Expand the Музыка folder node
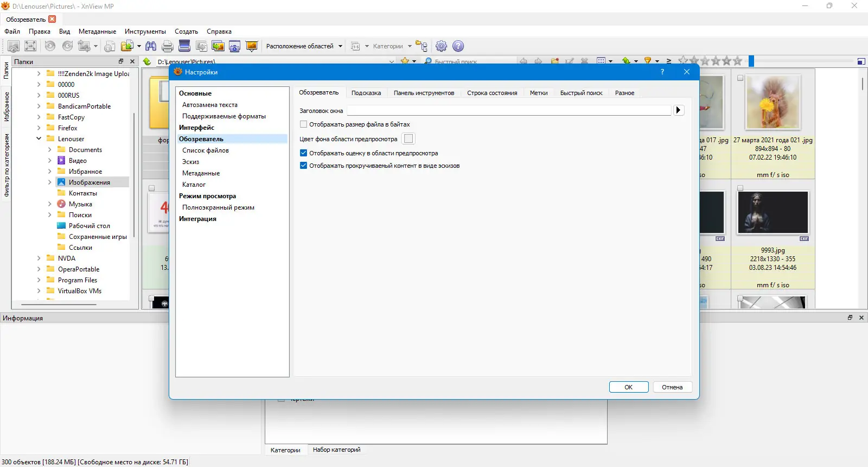 tap(49, 204)
